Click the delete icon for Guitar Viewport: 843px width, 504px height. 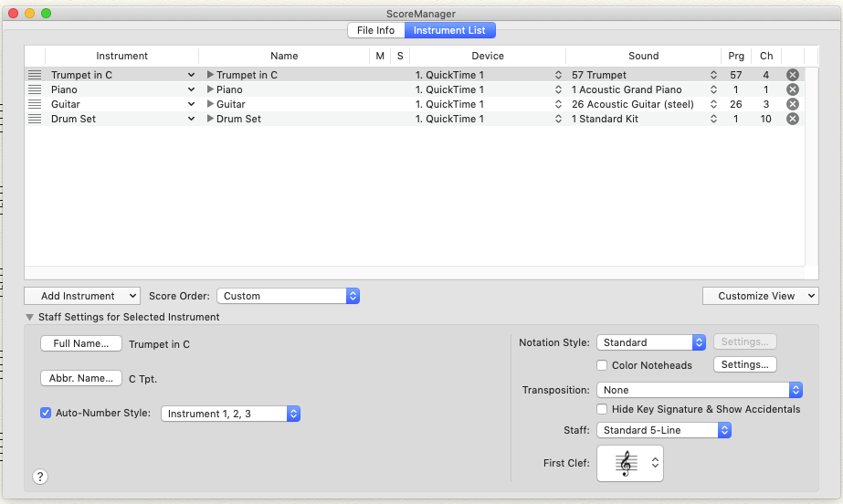pos(792,104)
